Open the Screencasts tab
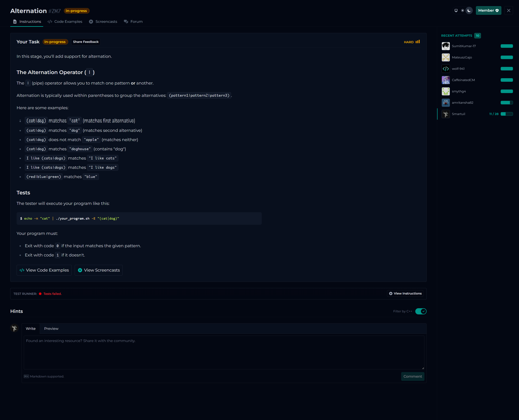 [x=103, y=22]
